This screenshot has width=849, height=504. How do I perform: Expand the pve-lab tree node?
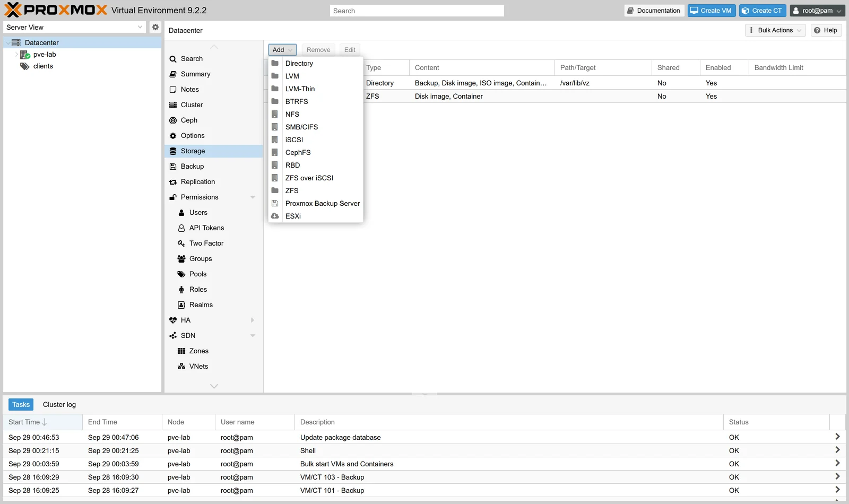16,55
